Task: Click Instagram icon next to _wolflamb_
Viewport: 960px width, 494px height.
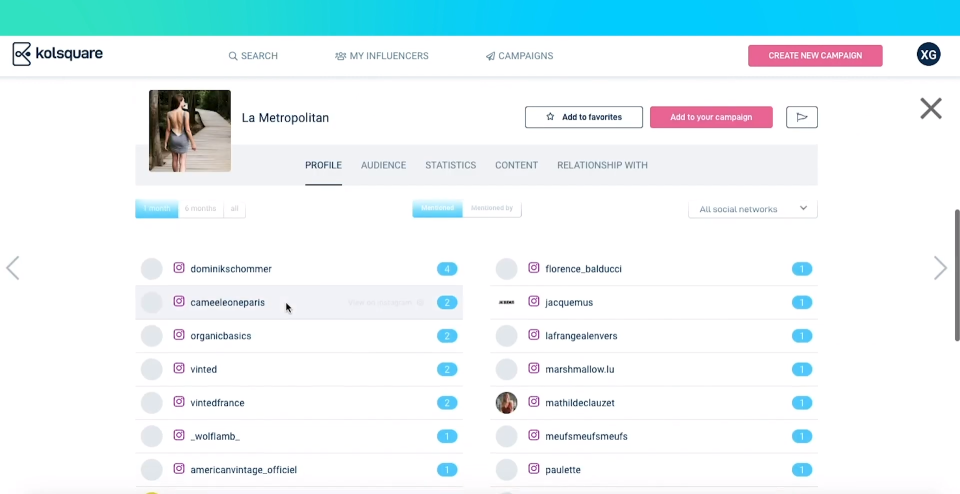Action: click(x=179, y=435)
